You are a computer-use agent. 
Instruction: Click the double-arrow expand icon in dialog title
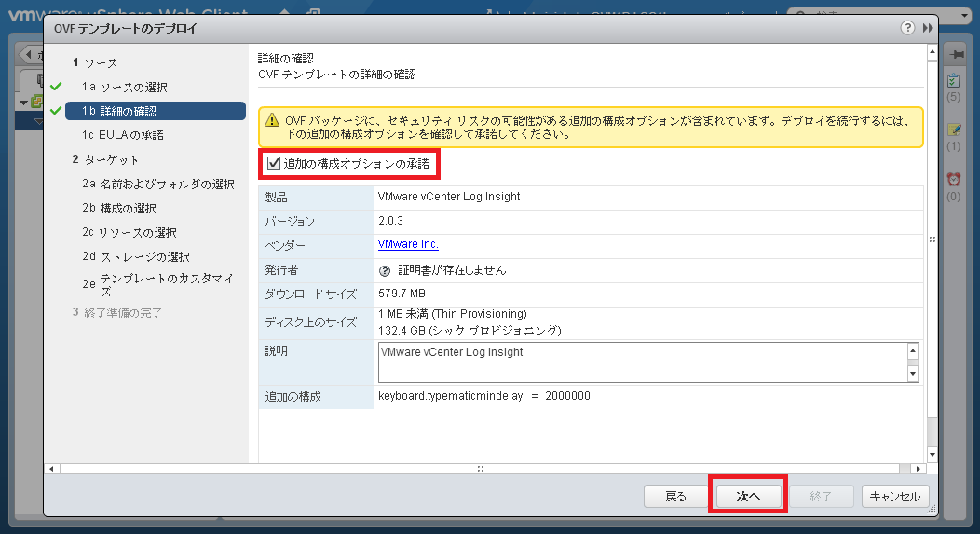[928, 28]
